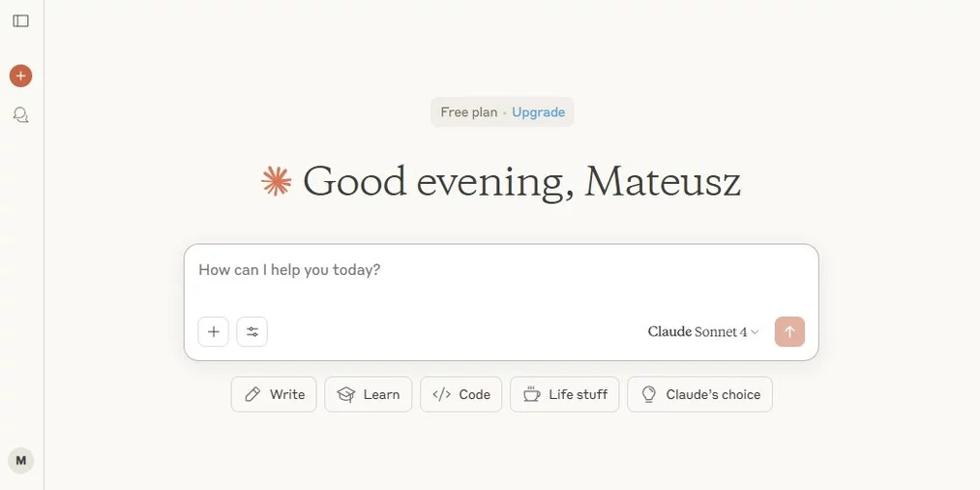Click the orange Claude starburst logo

click(277, 181)
